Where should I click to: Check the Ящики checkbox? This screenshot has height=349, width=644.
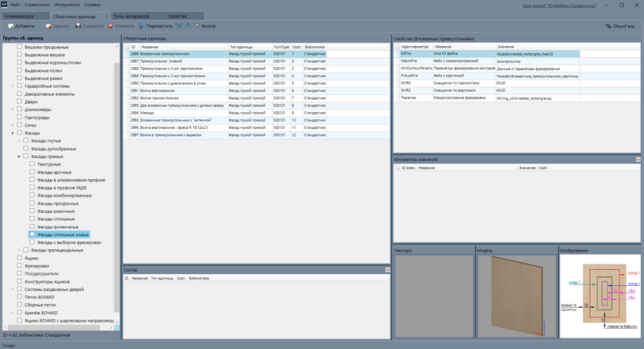[19, 258]
